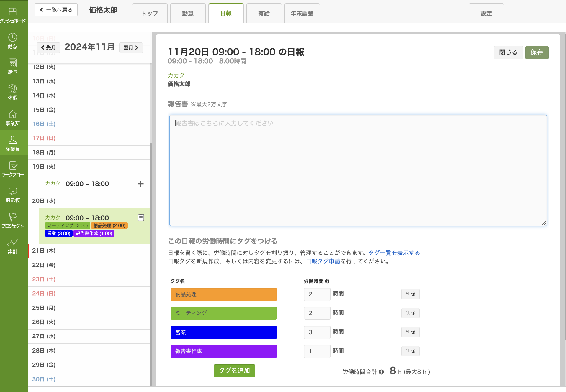This screenshot has width=566, height=392.
Task: Go to previous month with 先月
Action: [48, 48]
